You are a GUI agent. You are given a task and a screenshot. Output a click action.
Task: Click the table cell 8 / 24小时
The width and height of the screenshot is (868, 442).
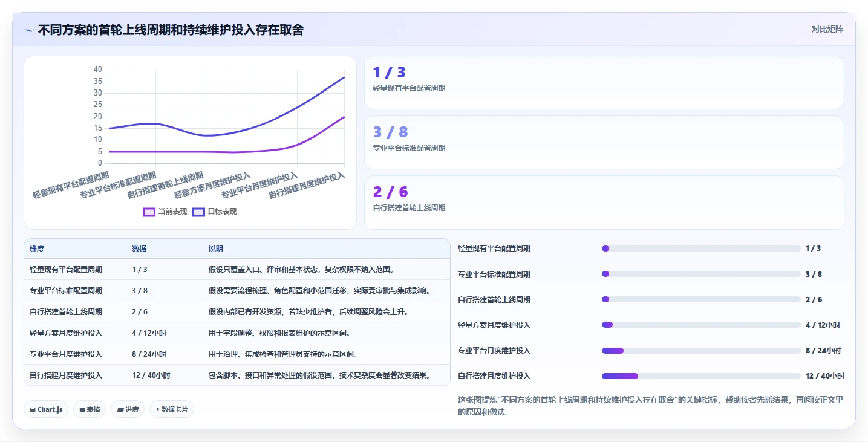tap(149, 354)
